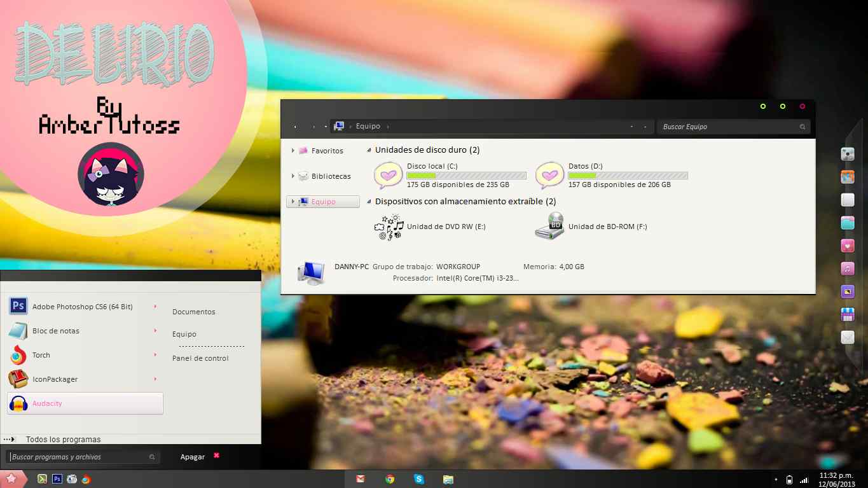868x488 pixels.
Task: Click the Photoshop icon in taskbar quick launch
Action: coord(57,479)
